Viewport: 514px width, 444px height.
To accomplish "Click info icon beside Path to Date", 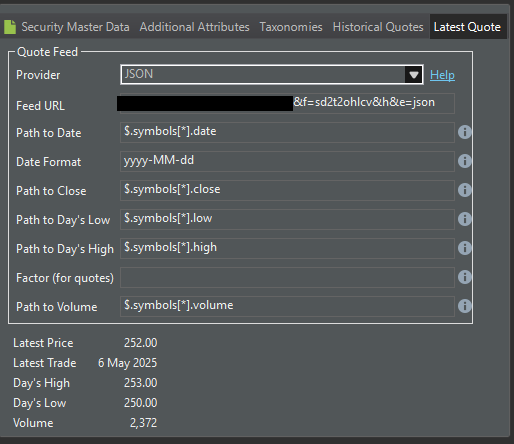I will pyautogui.click(x=465, y=132).
